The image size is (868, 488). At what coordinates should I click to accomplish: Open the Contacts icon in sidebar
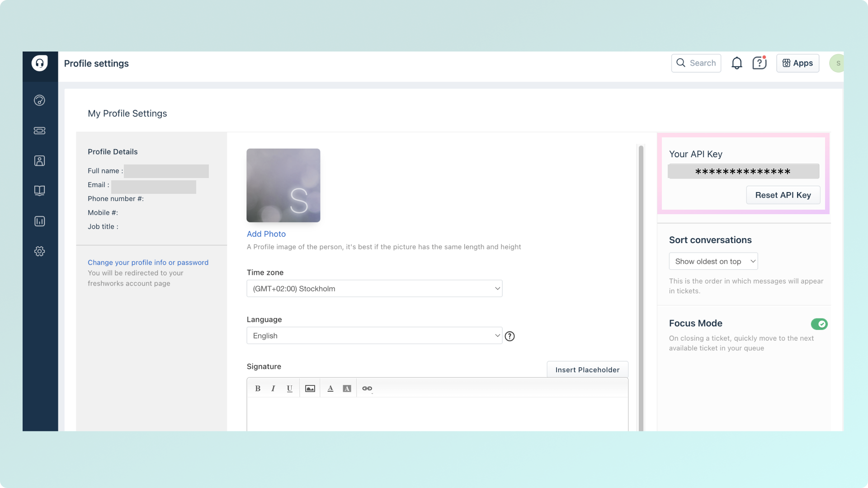(40, 161)
